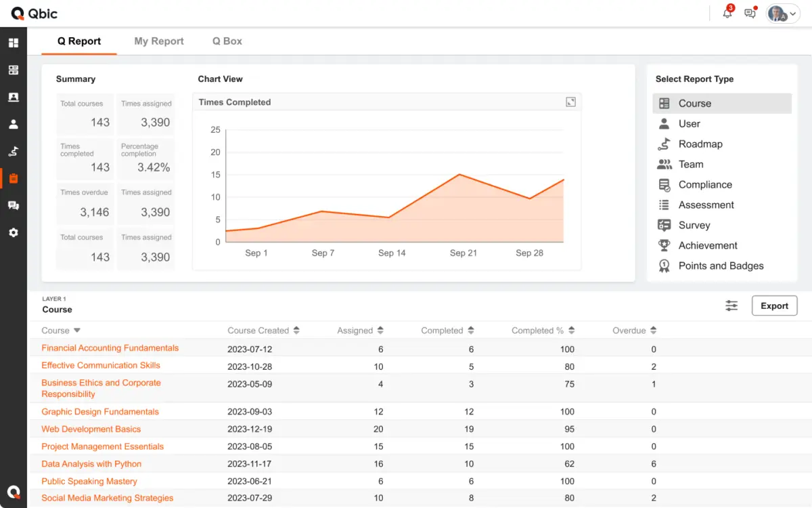Viewport: 812px width, 508px height.
Task: Open Financial Accounting Fundamentals course link
Action: pyautogui.click(x=110, y=348)
